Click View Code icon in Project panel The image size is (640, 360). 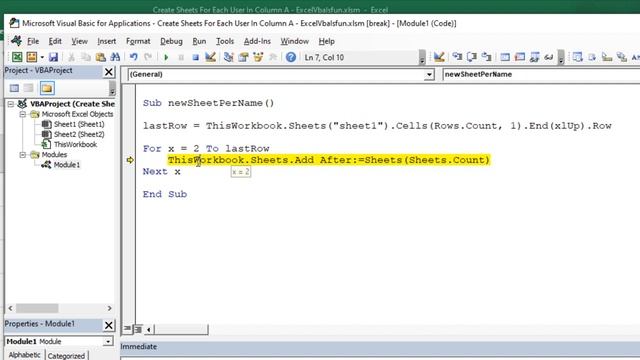pyautogui.click(x=14, y=88)
